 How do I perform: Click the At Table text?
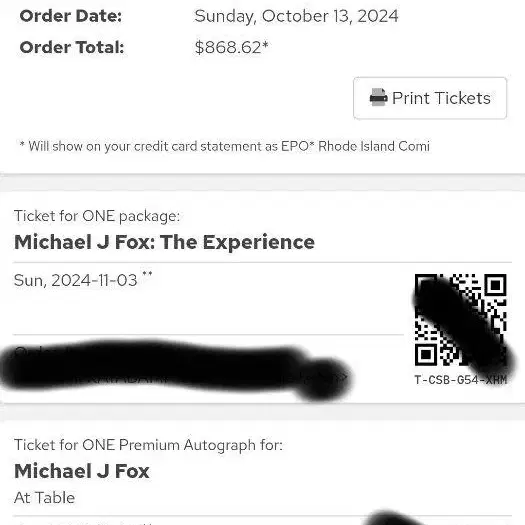click(45, 498)
